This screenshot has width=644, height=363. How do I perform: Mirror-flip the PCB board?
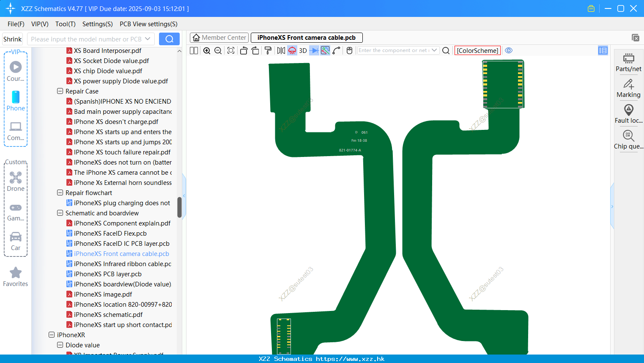tap(281, 50)
